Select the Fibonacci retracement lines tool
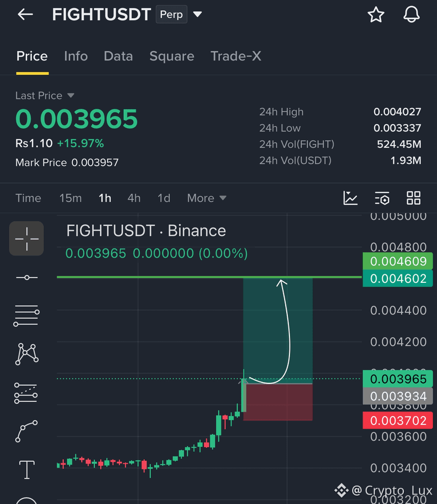The image size is (437, 504). click(x=26, y=315)
